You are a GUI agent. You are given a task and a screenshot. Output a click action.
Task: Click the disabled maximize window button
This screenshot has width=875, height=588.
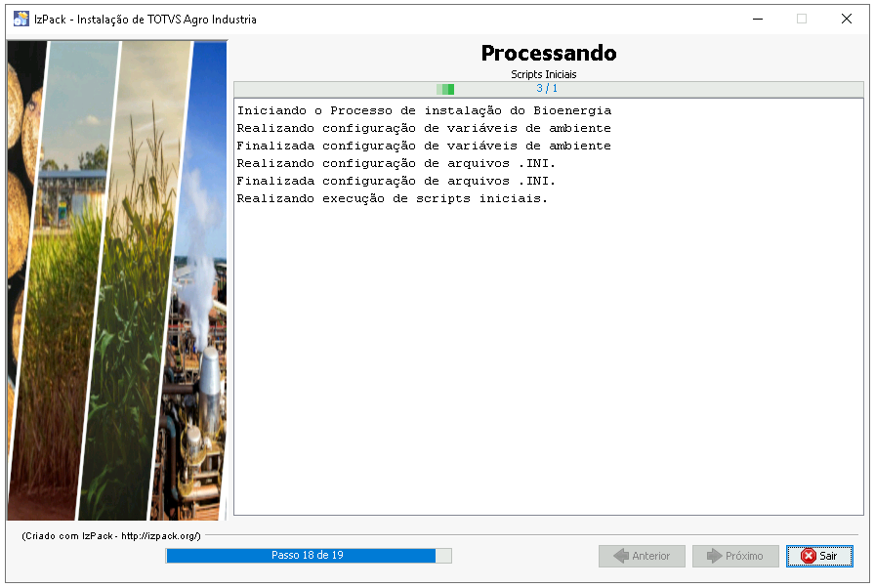(802, 19)
